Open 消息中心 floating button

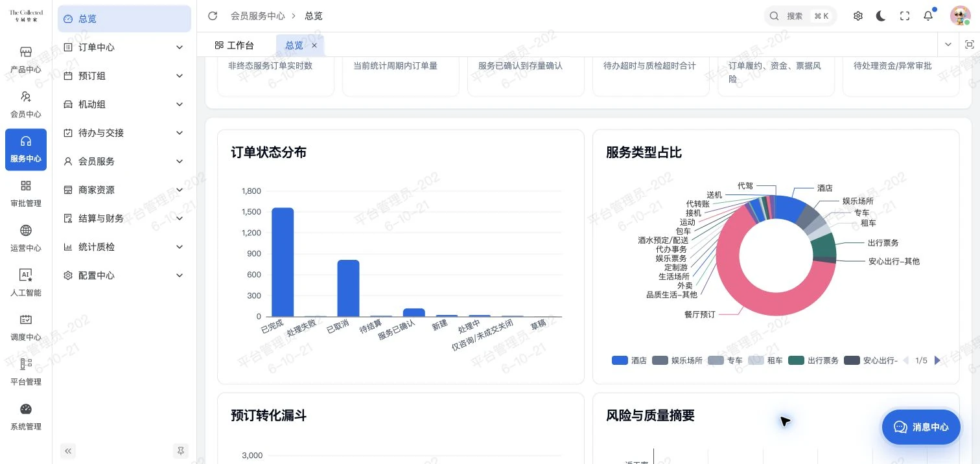(x=921, y=427)
